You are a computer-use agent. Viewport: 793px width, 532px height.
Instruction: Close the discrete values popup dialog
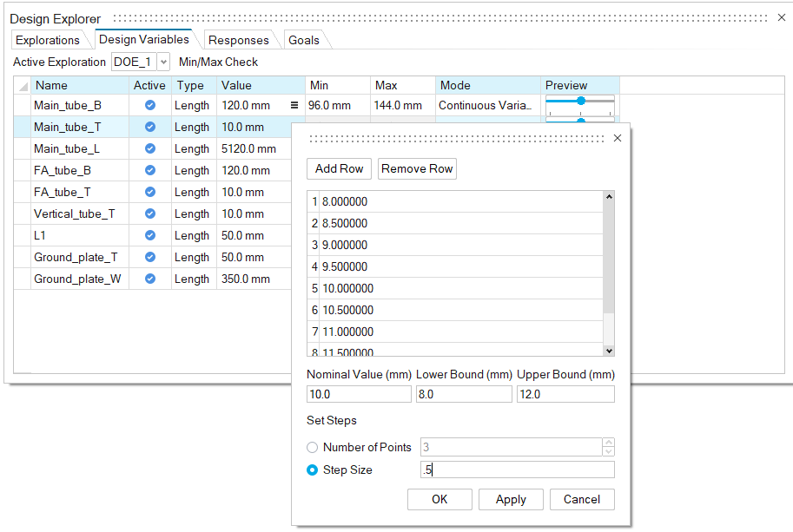(x=618, y=138)
